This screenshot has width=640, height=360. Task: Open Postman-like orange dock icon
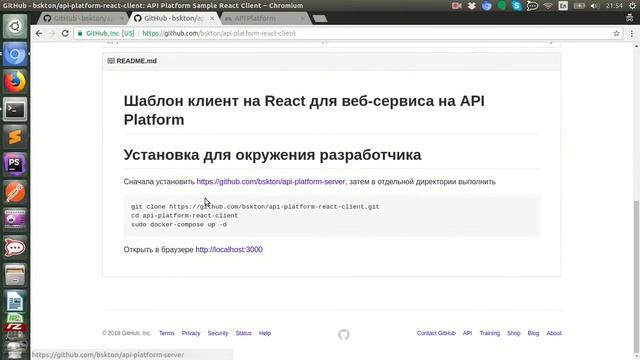[x=15, y=192]
